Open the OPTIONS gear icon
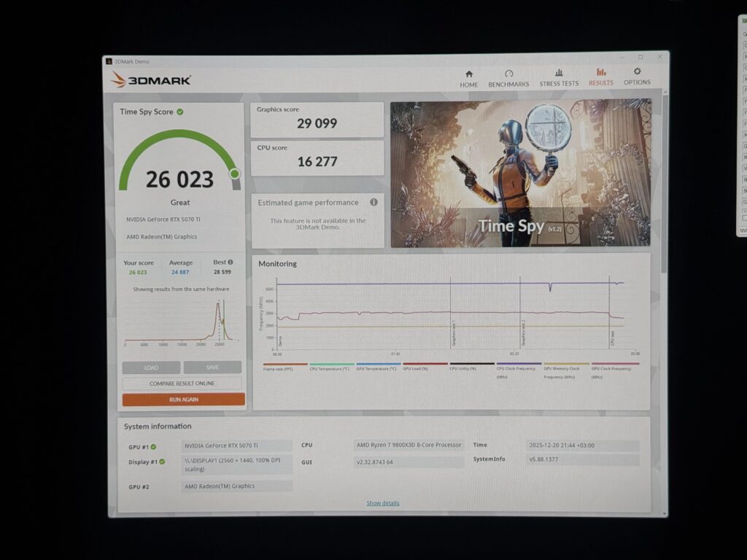747x560 pixels. [637, 71]
